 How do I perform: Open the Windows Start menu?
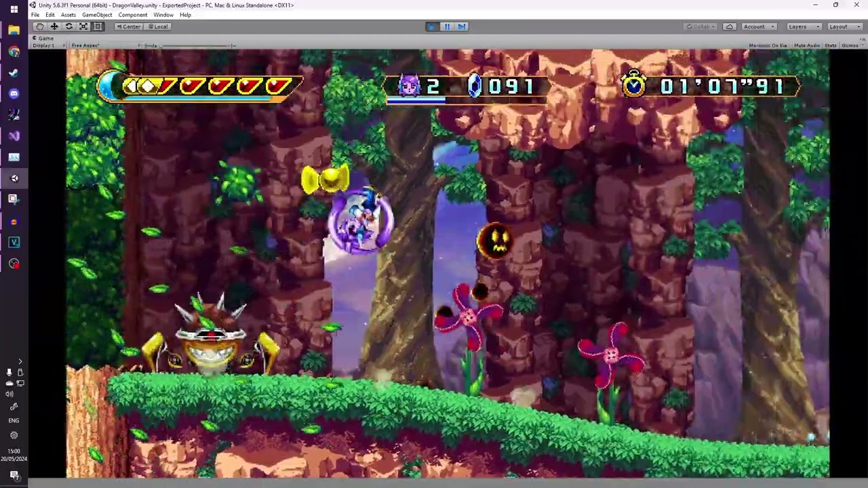(14, 9)
